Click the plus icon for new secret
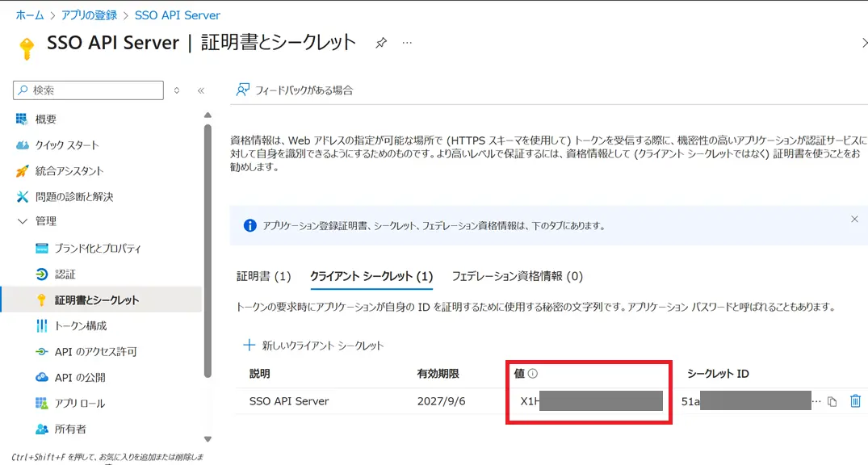Screen dimensions: 868x465 249,346
